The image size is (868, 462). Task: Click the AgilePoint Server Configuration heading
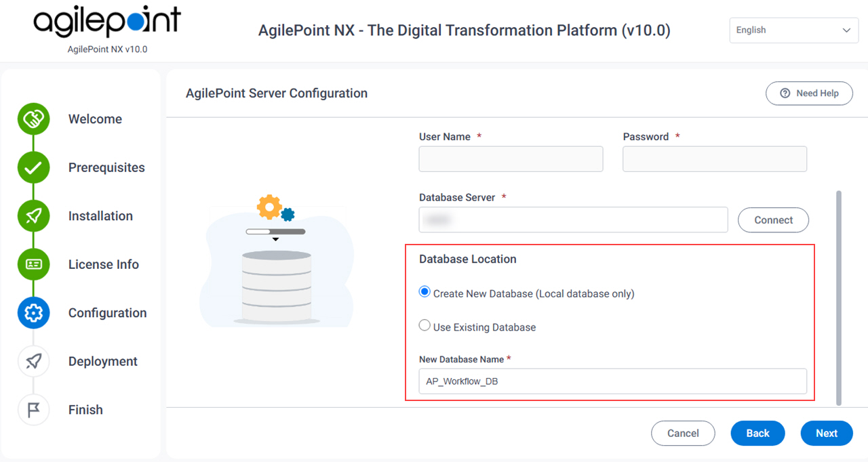pyautogui.click(x=277, y=93)
